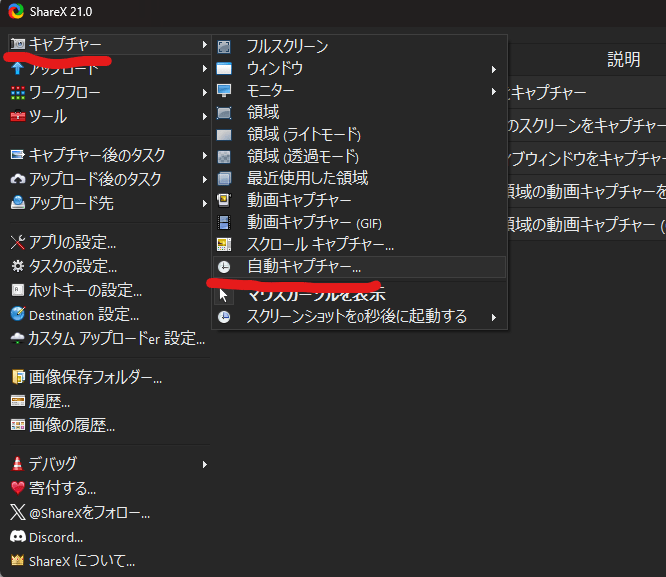666x577 pixels.
Task: Follow @ShareXをフォロー... link
Action: 89,512
